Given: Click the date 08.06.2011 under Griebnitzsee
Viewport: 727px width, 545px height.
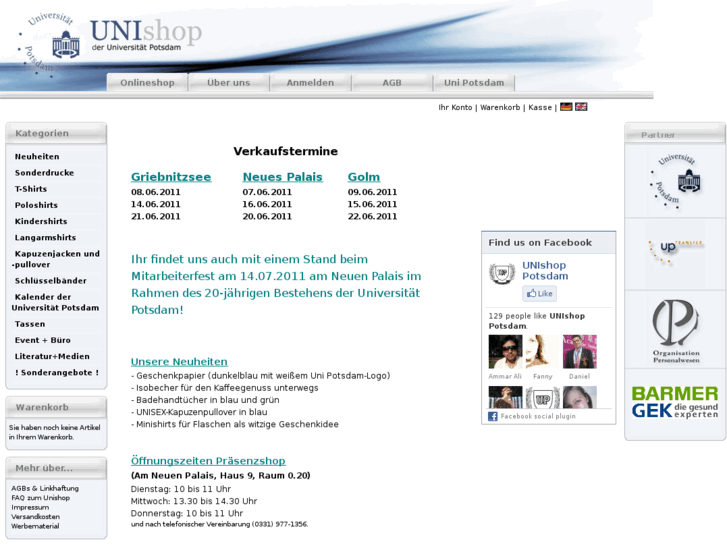Looking at the screenshot, I should tap(156, 192).
